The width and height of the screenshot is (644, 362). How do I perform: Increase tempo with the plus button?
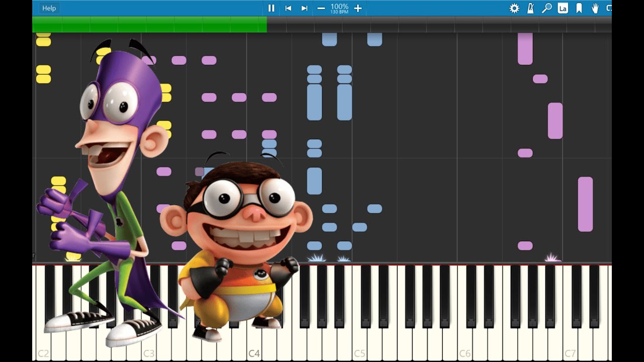point(358,8)
